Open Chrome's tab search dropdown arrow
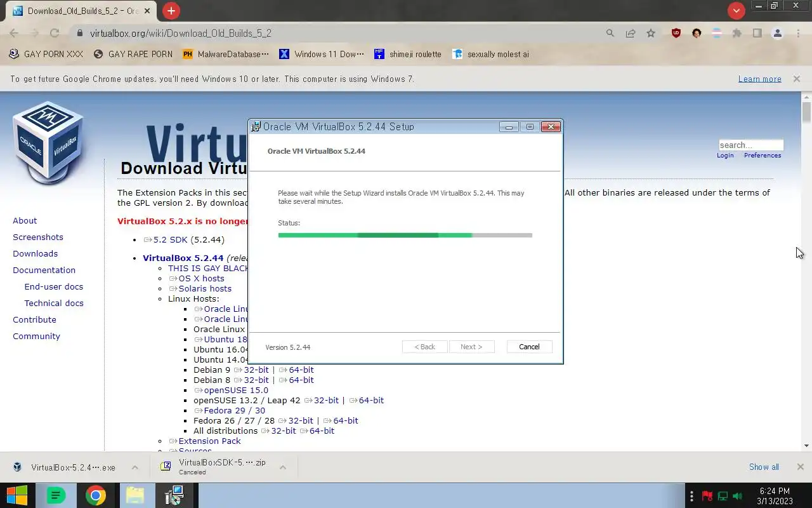 coord(736,11)
